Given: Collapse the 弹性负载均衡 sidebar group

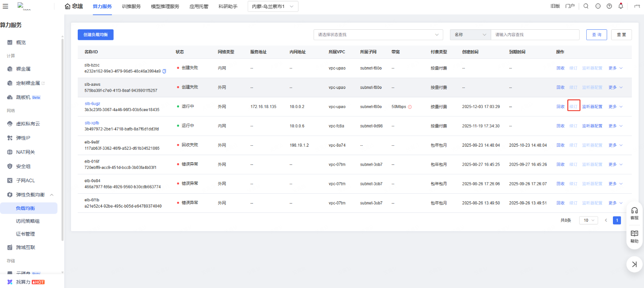Looking at the screenshot, I should 52,195.
